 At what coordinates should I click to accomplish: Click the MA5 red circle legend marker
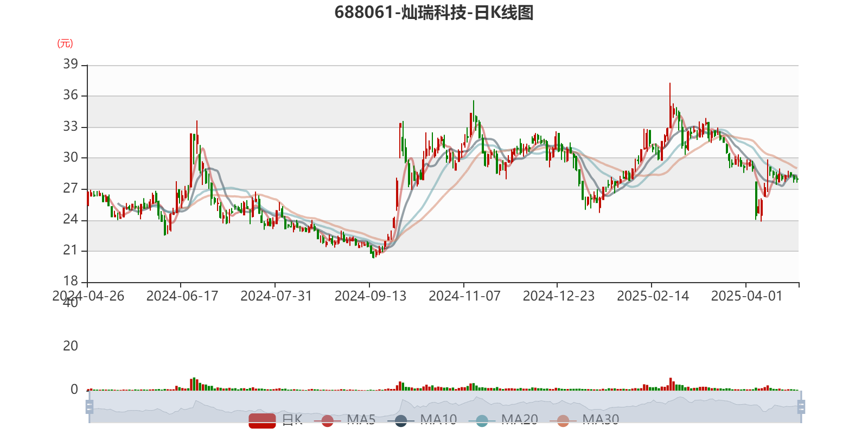coord(327,420)
